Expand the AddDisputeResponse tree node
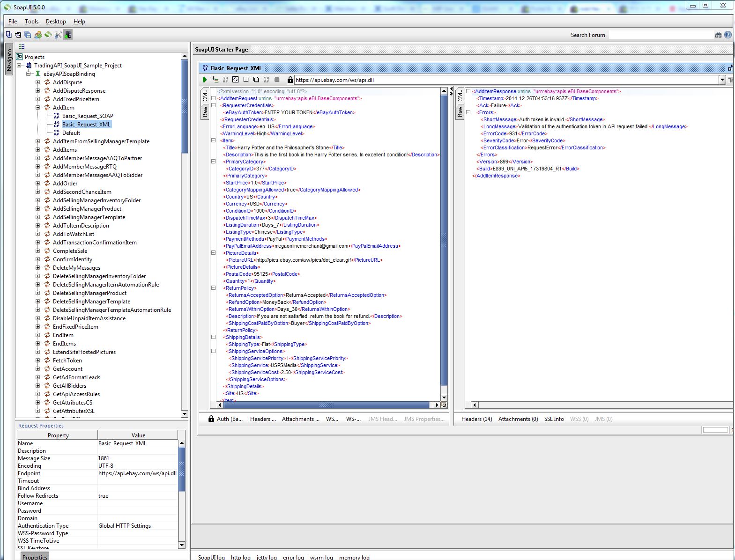 tap(38, 90)
